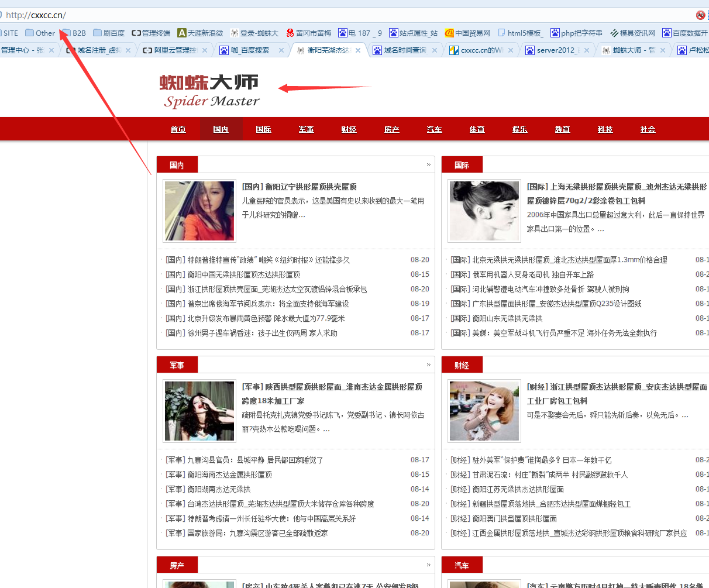Expand the Other bookmarks folder
Image resolution: width=709 pixels, height=588 pixels.
tap(40, 33)
